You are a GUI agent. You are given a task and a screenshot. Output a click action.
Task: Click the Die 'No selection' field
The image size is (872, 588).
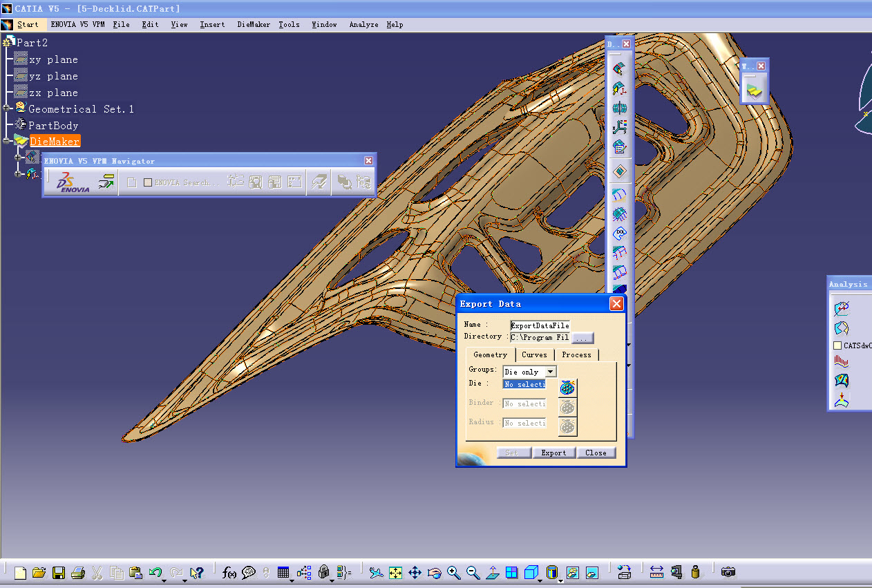524,384
